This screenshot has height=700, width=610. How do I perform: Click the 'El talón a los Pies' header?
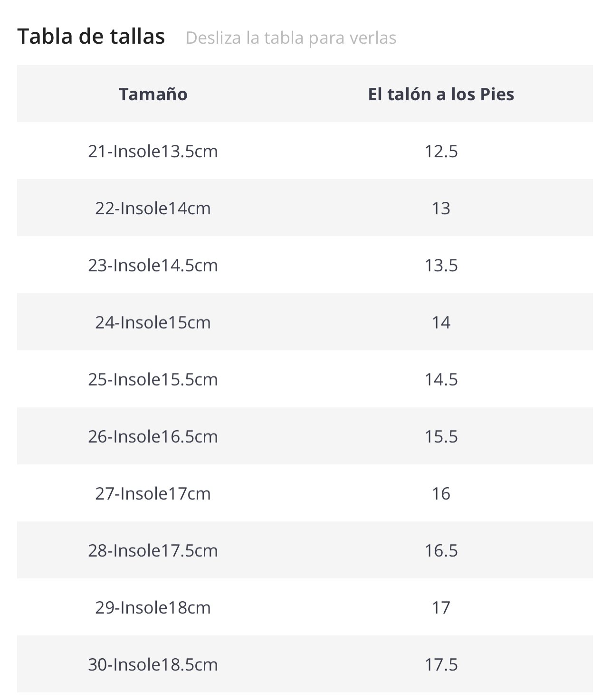point(441,94)
